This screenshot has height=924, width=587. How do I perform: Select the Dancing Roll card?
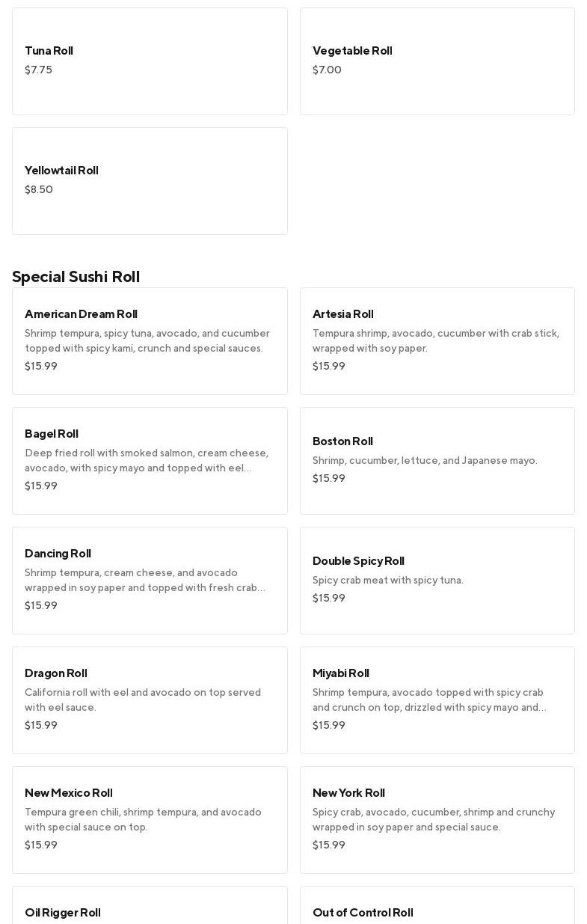tap(150, 581)
